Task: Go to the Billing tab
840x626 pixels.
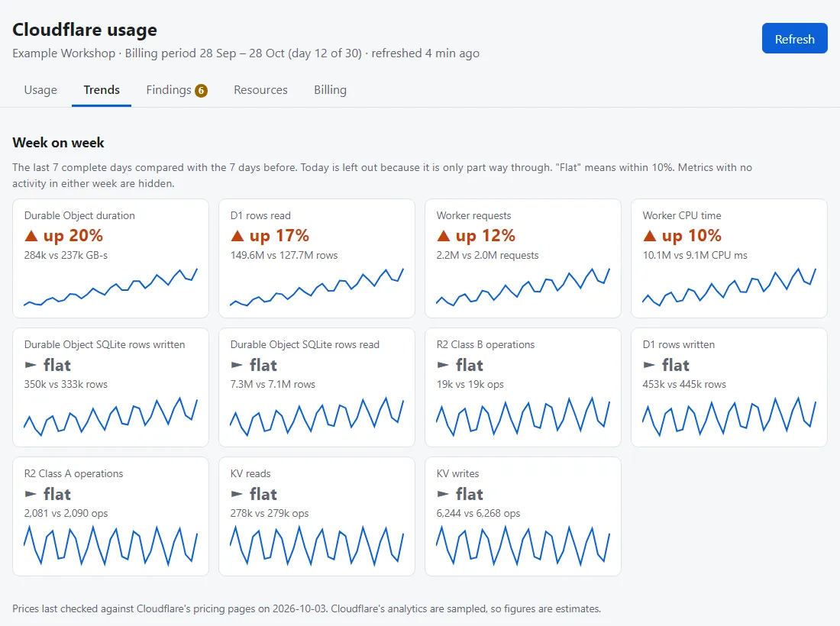Action: tap(330, 90)
